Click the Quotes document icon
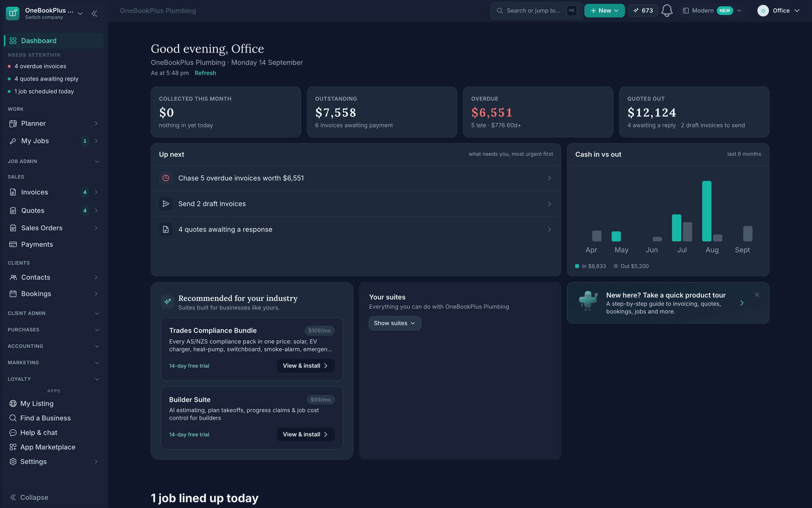Screen dimensions: 812x508 tap(13, 210)
